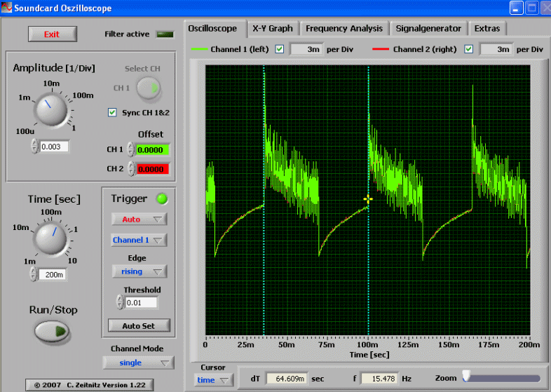Image resolution: width=551 pixels, height=392 pixels.
Task: Open the Frequency Analysis tab
Action: [344, 29]
